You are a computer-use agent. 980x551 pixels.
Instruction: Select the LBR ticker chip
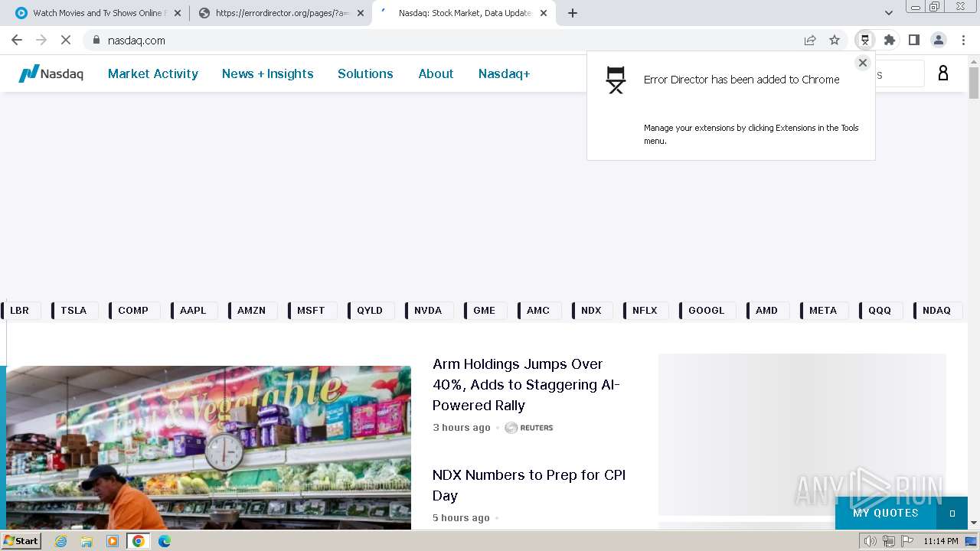[19, 310]
